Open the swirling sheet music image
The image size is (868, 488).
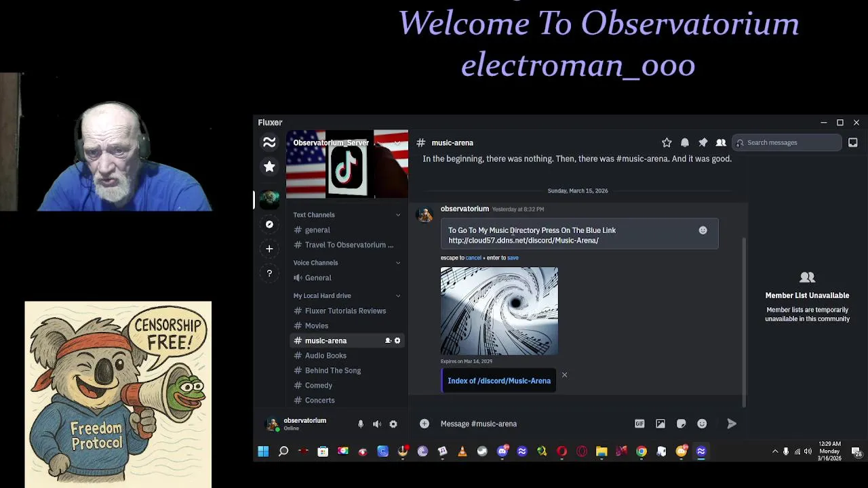click(499, 311)
